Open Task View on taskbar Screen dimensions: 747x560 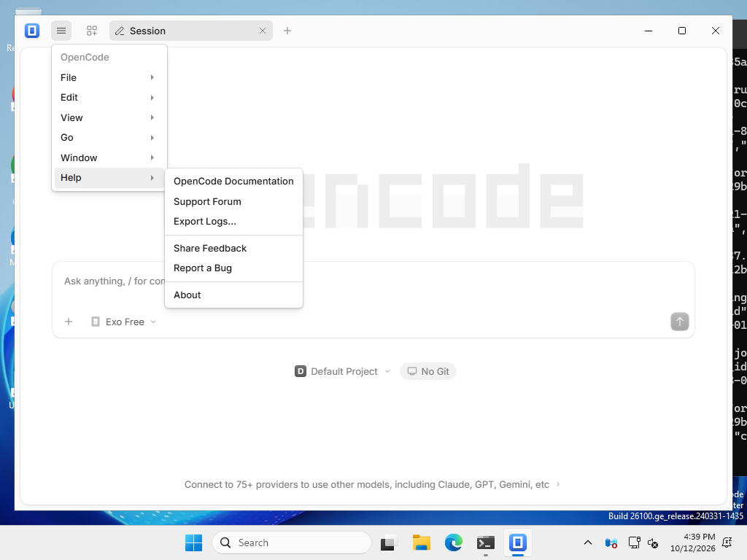[390, 542]
